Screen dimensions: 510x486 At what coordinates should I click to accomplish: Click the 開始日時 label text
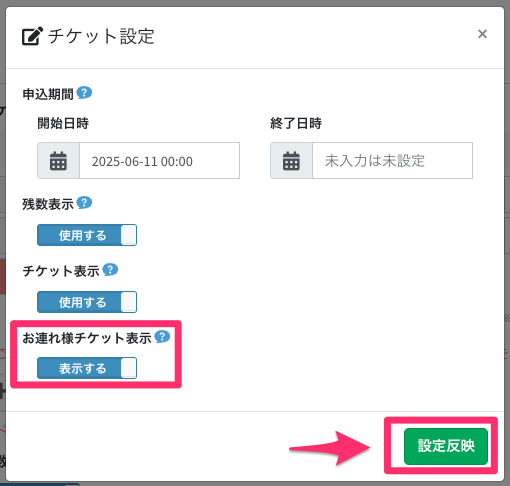[63, 123]
